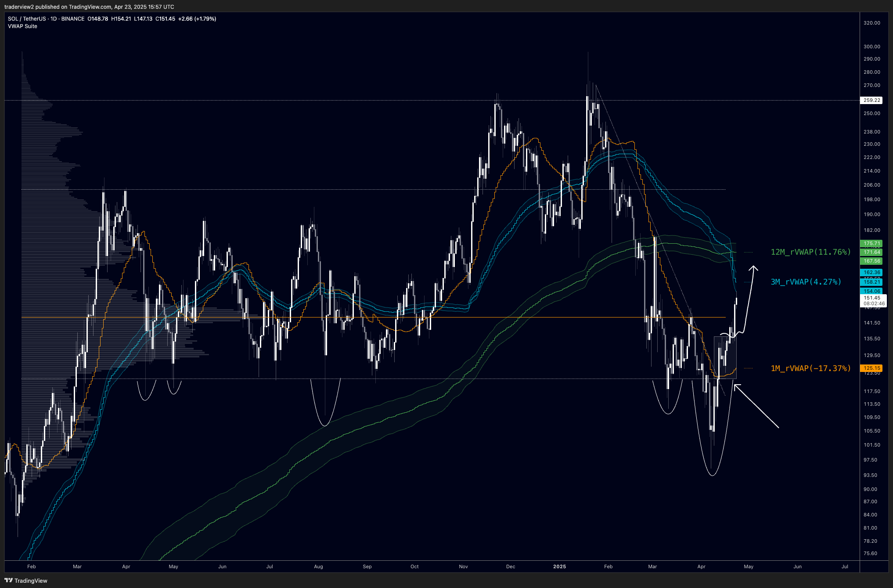Click the Dec label on time axis
This screenshot has height=588, width=893.
(x=511, y=566)
